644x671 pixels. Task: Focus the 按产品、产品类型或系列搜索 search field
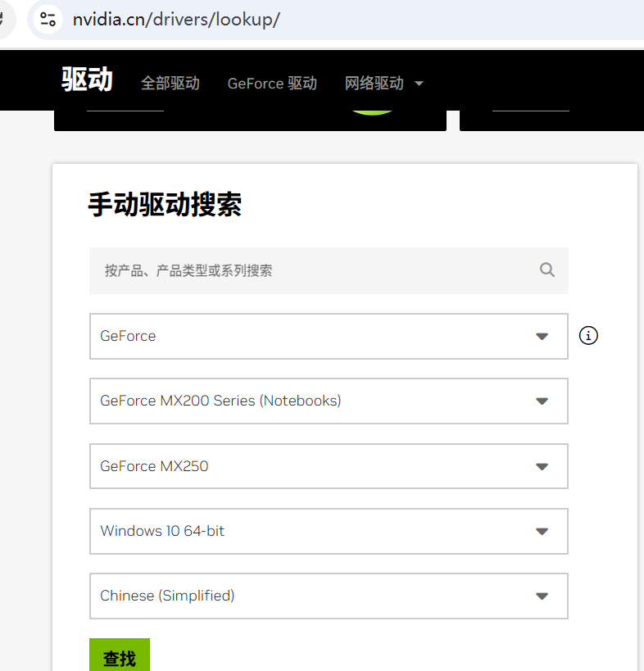(x=329, y=270)
